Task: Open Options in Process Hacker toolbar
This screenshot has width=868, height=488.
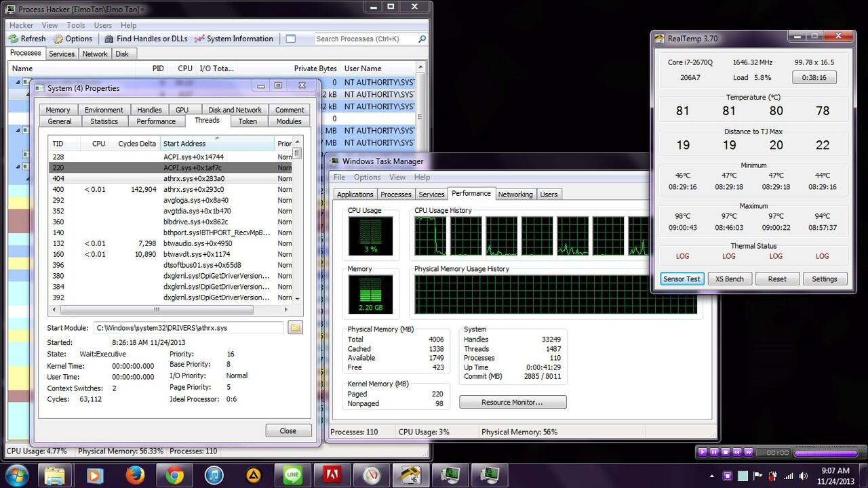Action: coord(73,39)
